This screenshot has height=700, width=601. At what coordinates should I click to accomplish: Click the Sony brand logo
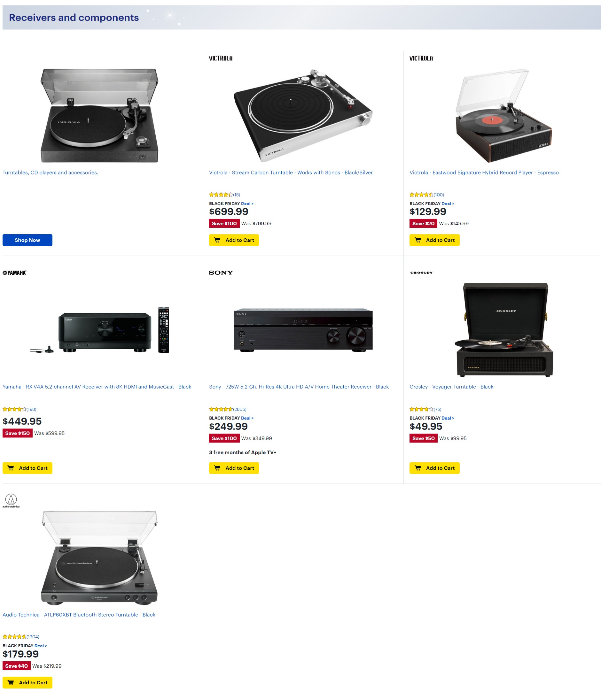point(221,273)
